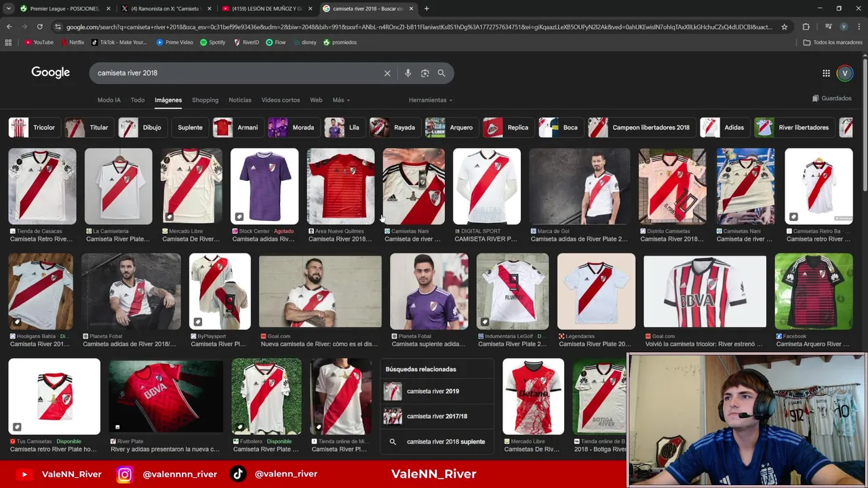Select the River libertadores chip
The width and height of the screenshot is (868, 488).
pos(794,127)
